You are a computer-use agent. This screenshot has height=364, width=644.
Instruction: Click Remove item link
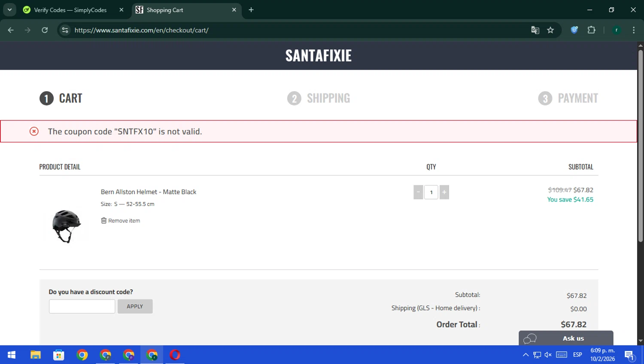pyautogui.click(x=121, y=220)
